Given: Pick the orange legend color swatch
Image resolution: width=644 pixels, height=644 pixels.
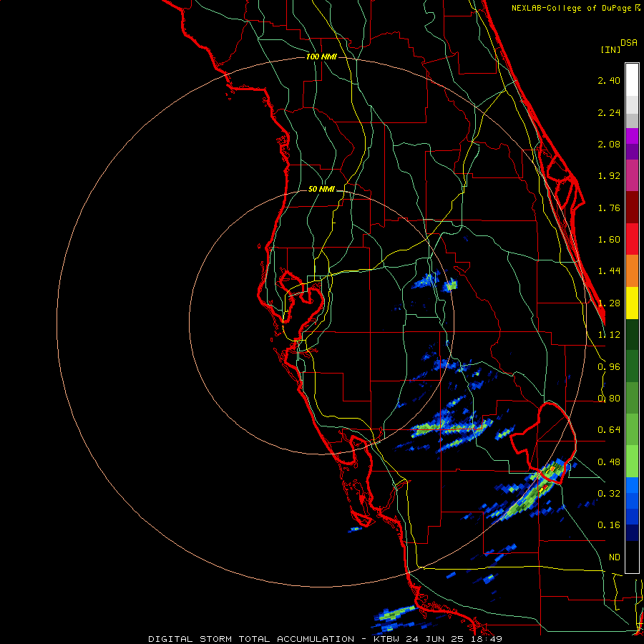Looking at the screenshot, I should [x=632, y=271].
